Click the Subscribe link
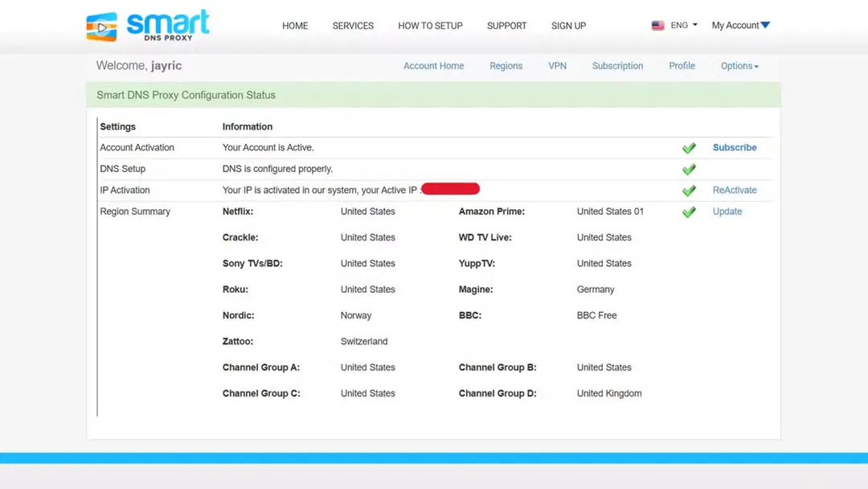868x489 pixels. (734, 147)
